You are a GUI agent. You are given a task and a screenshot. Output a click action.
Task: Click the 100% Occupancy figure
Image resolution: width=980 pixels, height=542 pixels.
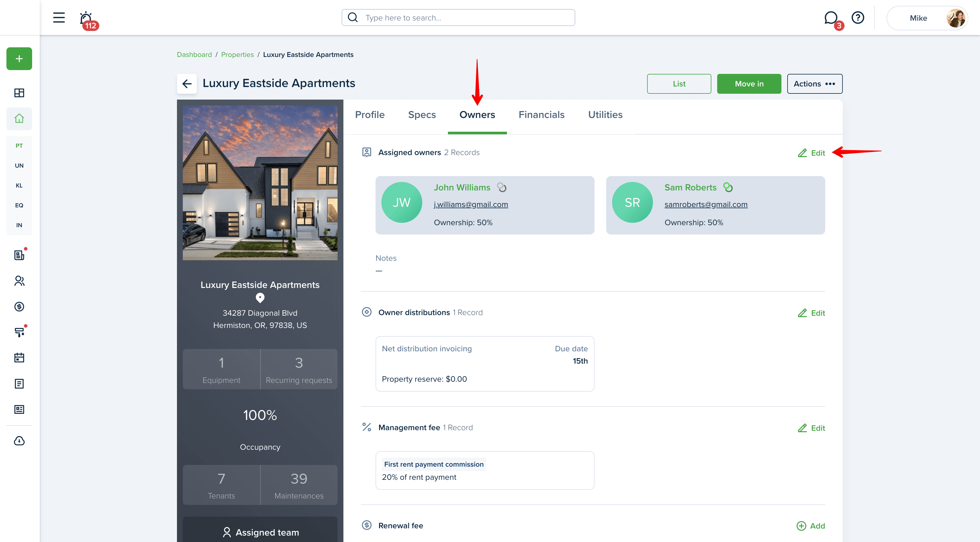click(x=260, y=415)
